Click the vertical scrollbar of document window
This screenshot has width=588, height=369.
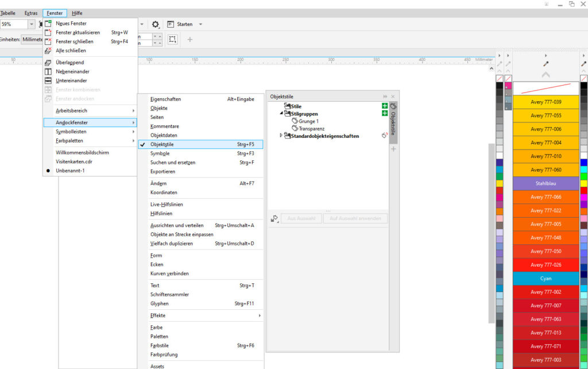click(x=492, y=233)
